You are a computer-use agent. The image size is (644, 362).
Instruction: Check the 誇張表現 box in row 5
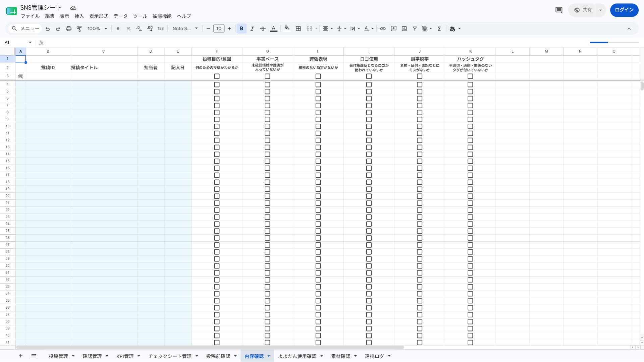coord(318,92)
